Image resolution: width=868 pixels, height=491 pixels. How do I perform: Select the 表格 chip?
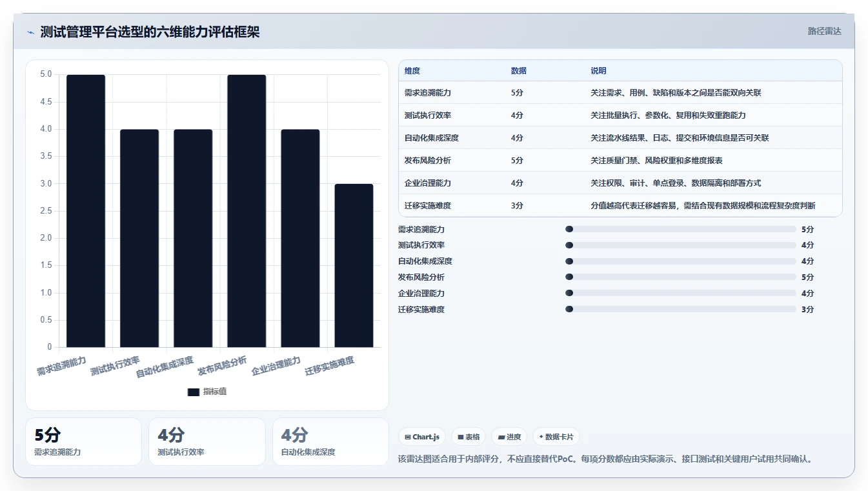point(469,437)
